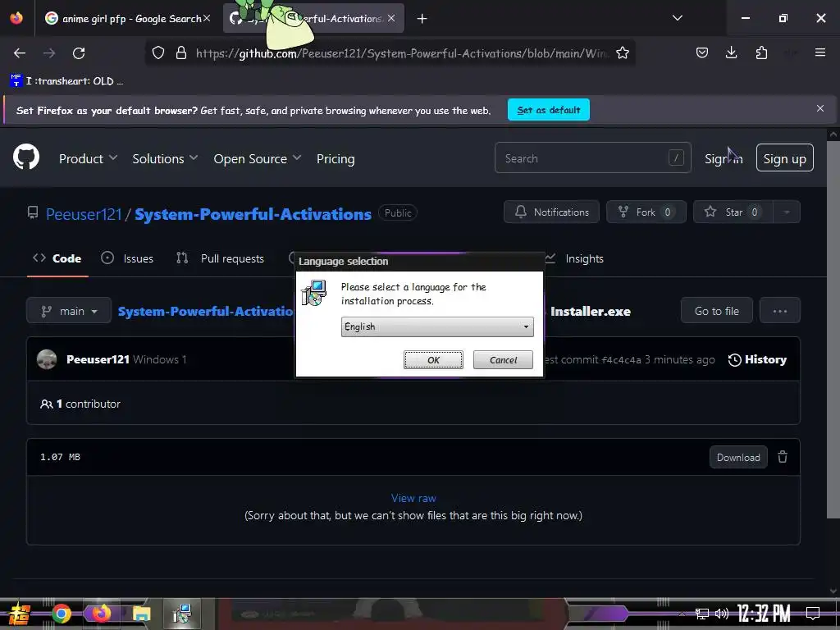Open the file History

pos(757,359)
